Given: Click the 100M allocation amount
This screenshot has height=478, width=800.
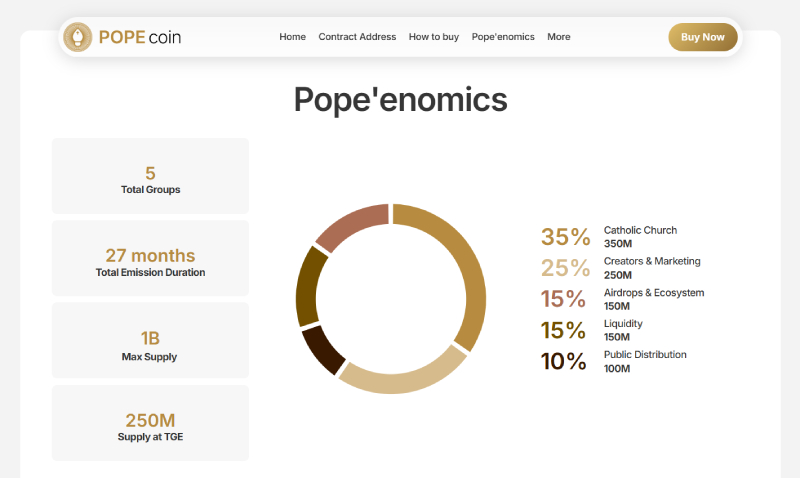Looking at the screenshot, I should coord(617,368).
